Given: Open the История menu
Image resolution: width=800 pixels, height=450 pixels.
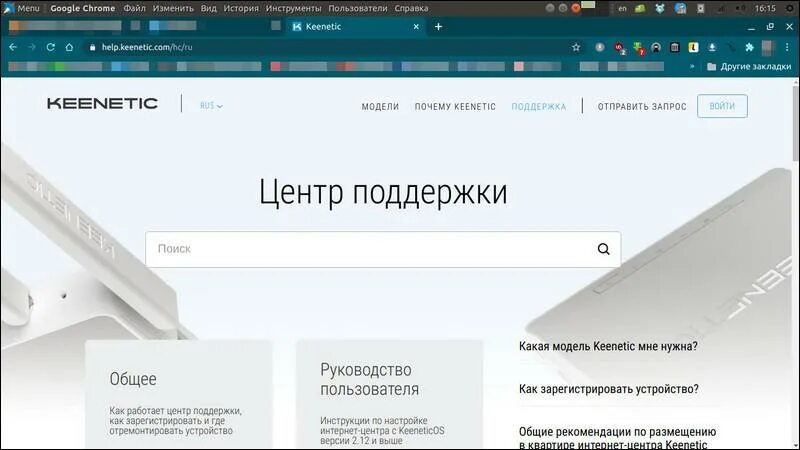Looking at the screenshot, I should (241, 8).
